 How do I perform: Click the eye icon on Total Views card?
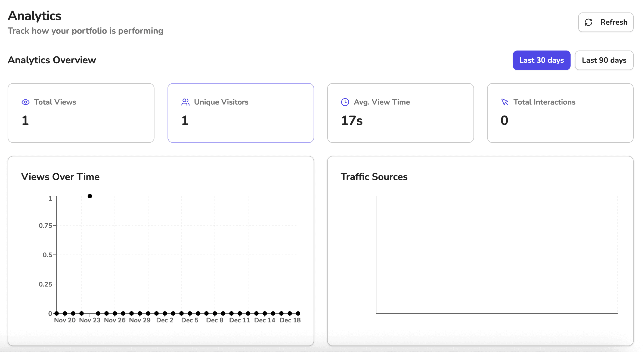[25, 102]
